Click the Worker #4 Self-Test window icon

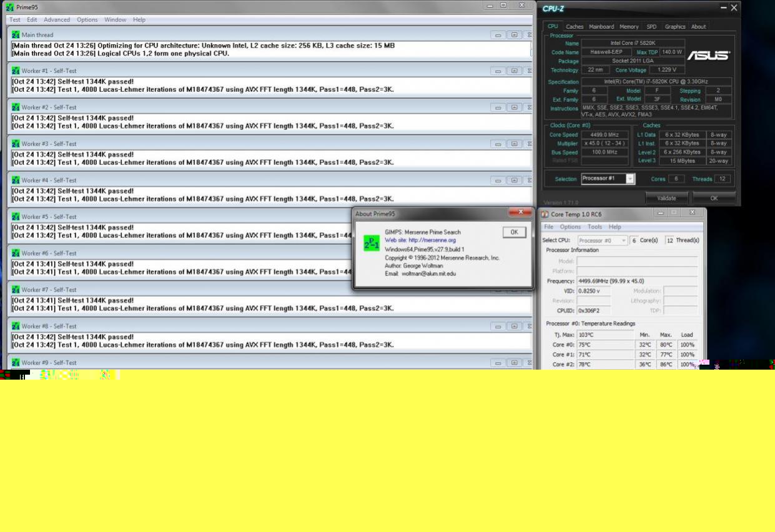(x=16, y=180)
